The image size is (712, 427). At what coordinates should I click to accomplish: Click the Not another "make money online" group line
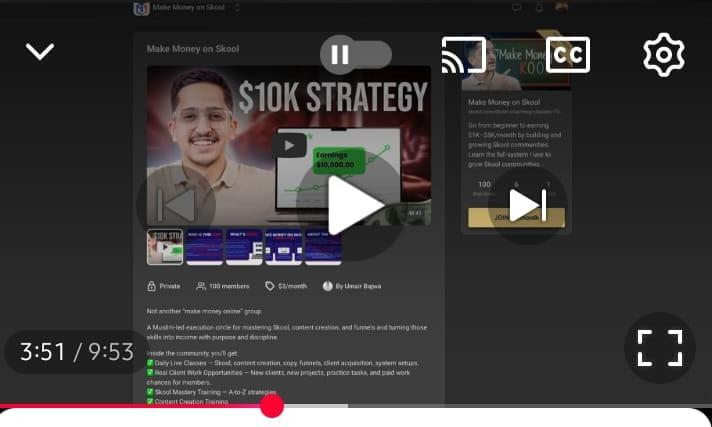[204, 311]
